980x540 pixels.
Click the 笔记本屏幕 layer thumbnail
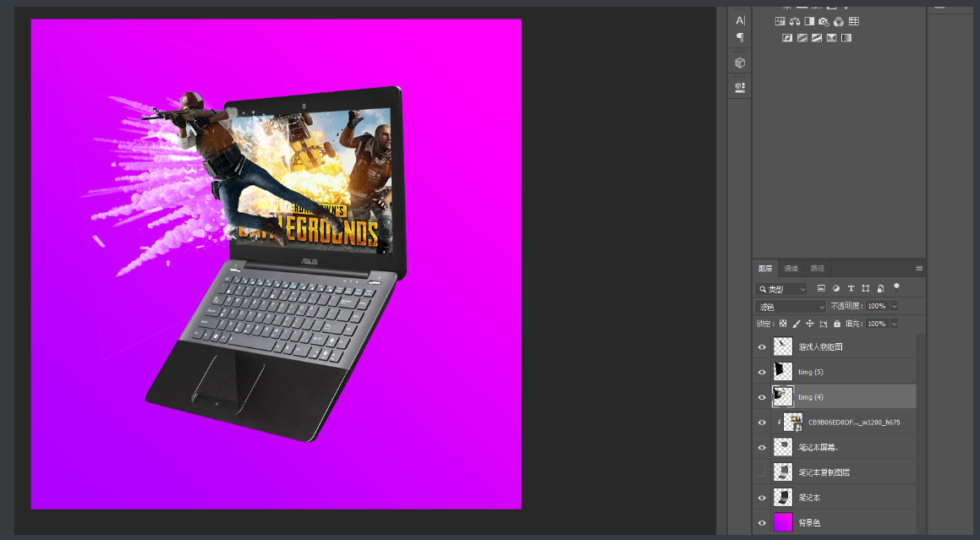point(783,448)
